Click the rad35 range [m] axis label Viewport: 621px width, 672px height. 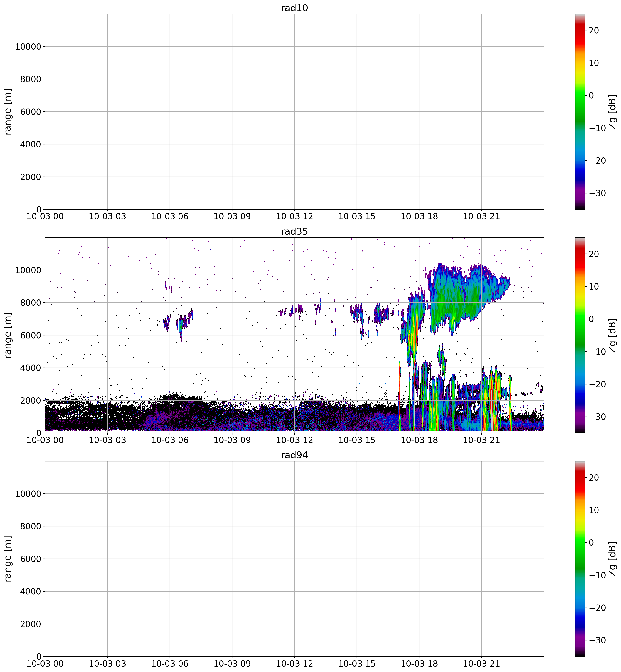pyautogui.click(x=8, y=335)
